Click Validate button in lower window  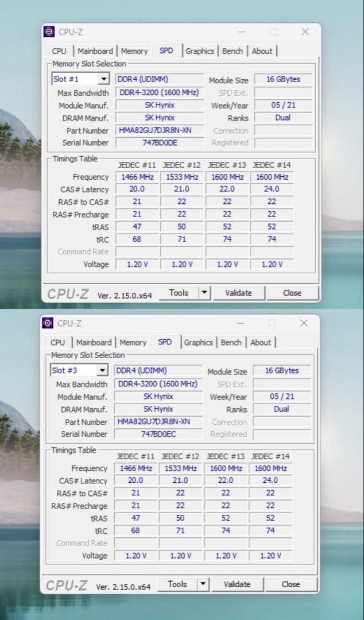point(237,584)
